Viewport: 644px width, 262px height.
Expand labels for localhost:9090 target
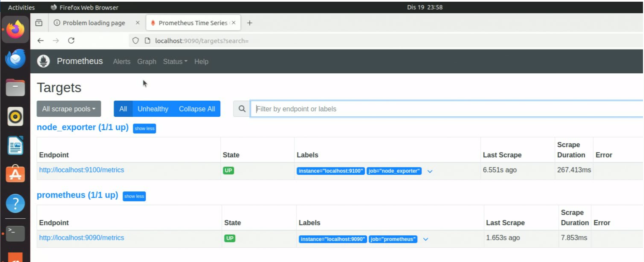click(x=425, y=239)
